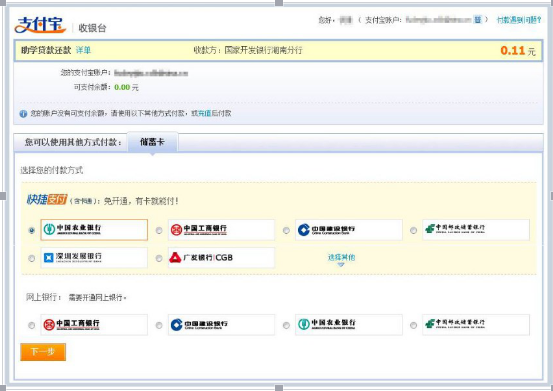Viewport: 553px width, 391px height.
Task: Click 中国工商银行 logo box in 快捷支付
Action: click(x=221, y=230)
